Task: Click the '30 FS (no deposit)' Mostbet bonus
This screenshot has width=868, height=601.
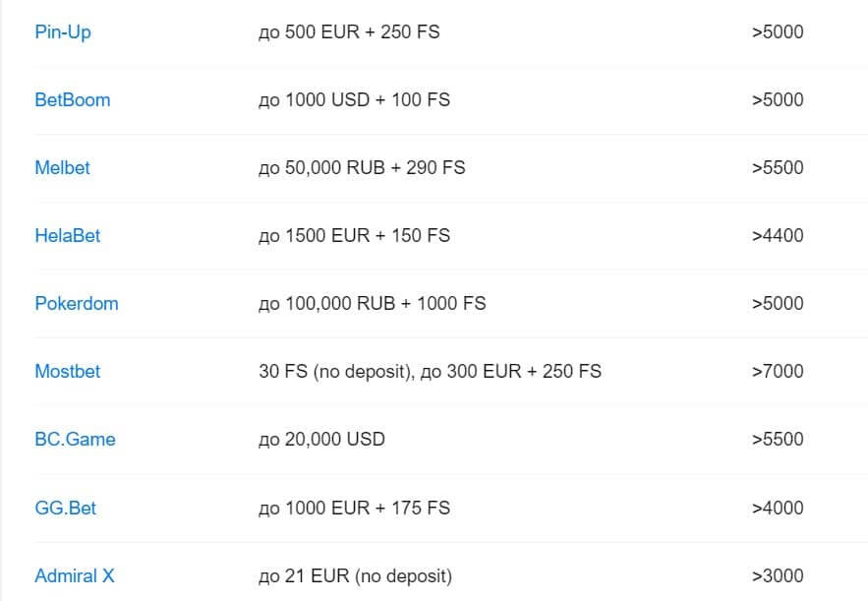Action: 335,371
